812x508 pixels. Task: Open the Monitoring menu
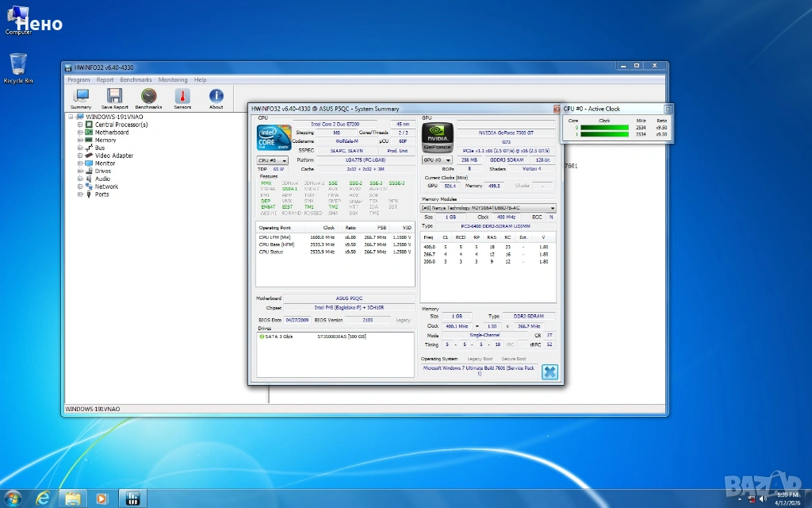click(x=172, y=80)
